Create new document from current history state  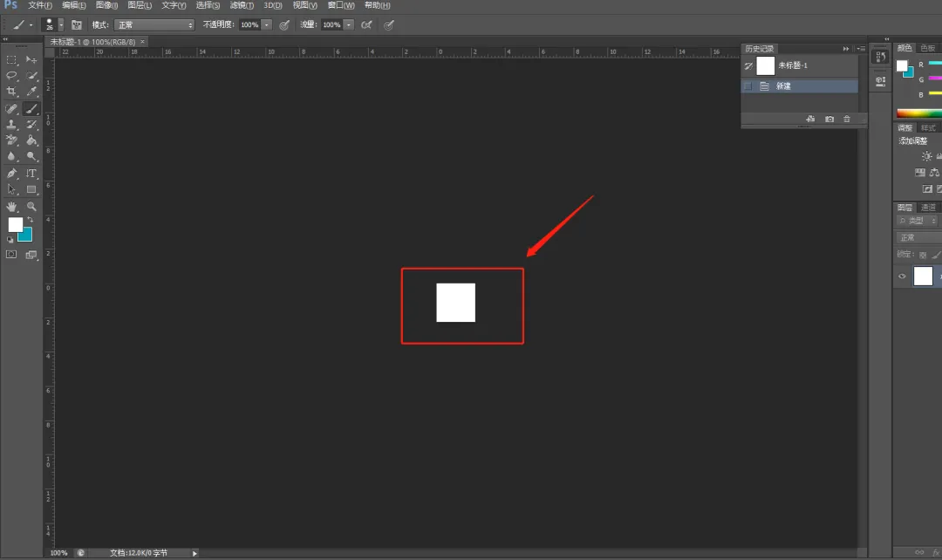coord(810,119)
